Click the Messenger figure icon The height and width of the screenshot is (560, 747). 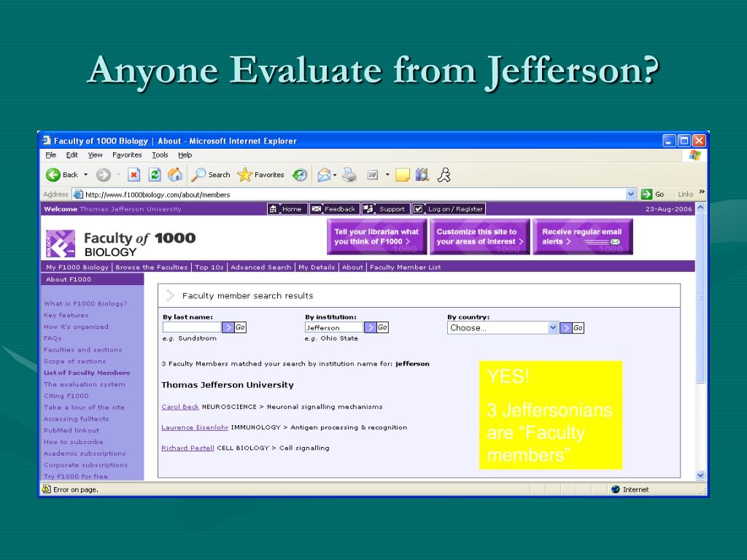pyautogui.click(x=444, y=175)
